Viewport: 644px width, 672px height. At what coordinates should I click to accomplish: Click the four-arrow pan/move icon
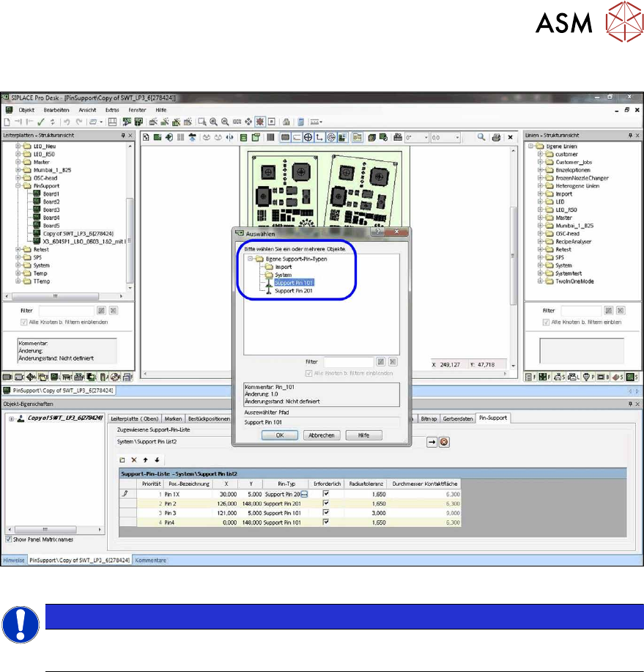click(x=248, y=122)
